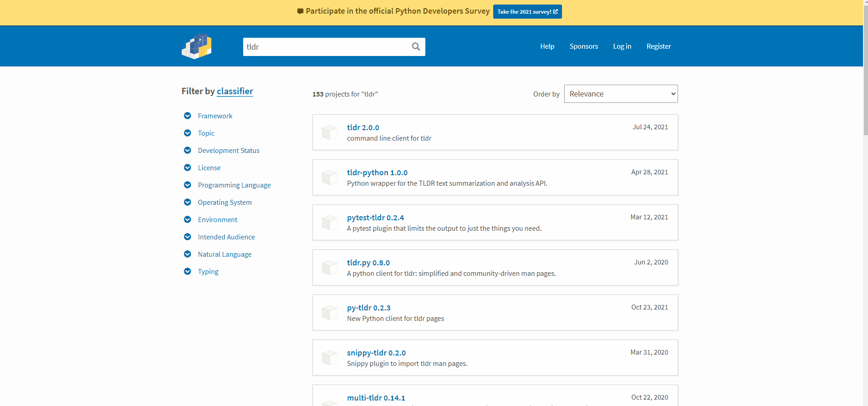868x406 pixels.
Task: Click the pytest-tldr package cube icon
Action: pyautogui.click(x=329, y=223)
